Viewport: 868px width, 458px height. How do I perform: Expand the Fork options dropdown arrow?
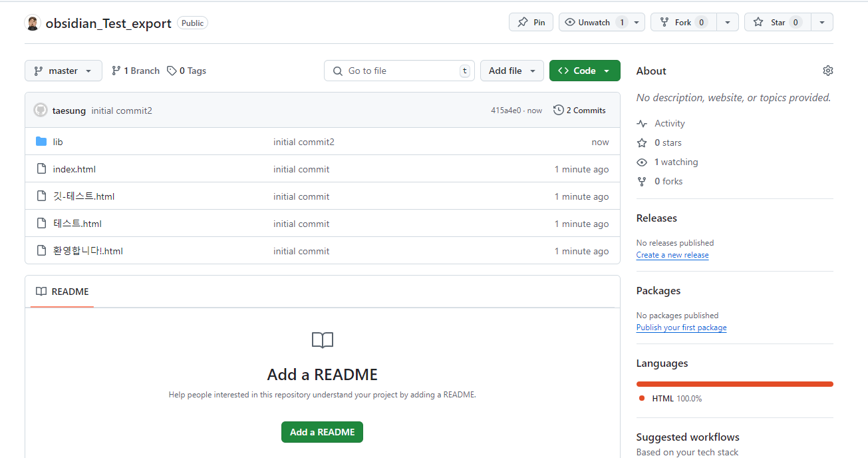click(728, 23)
